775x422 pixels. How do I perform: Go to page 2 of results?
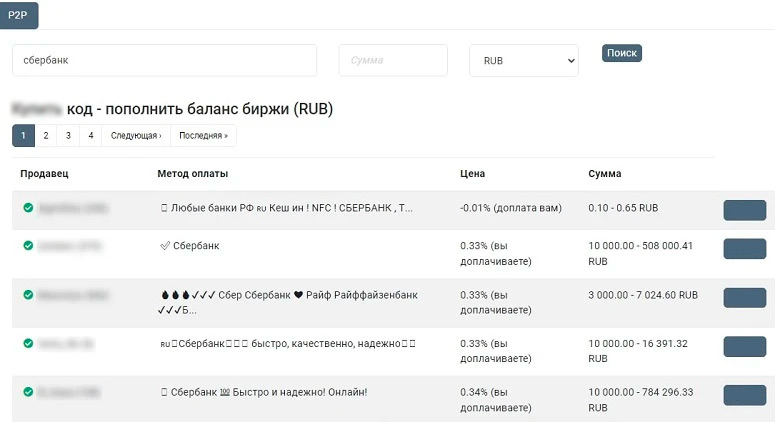tap(46, 136)
